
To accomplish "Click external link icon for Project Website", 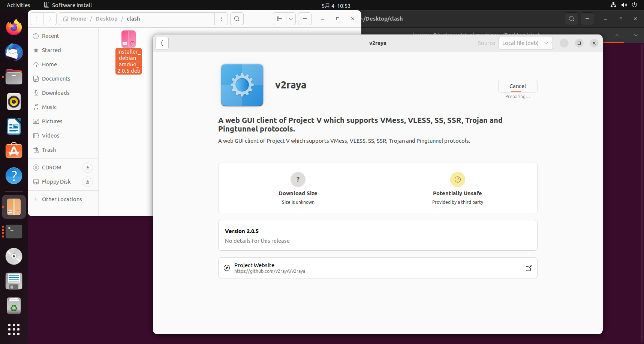I will click(x=529, y=268).
